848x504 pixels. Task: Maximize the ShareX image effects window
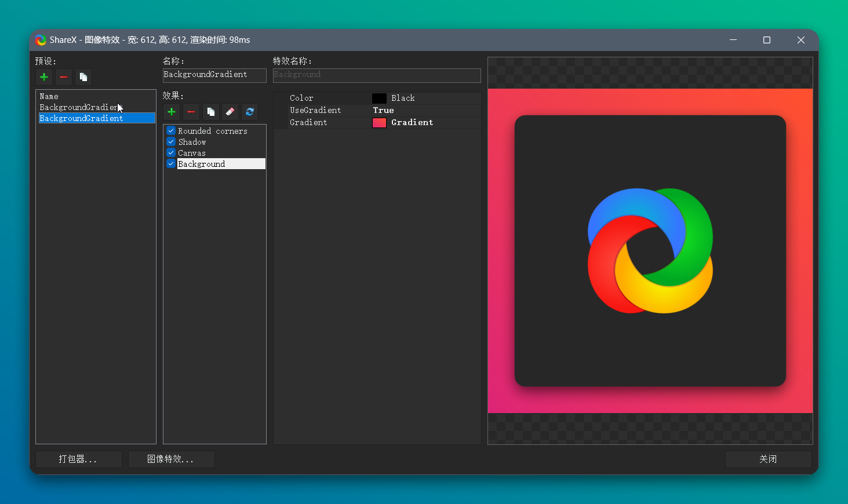[x=767, y=40]
